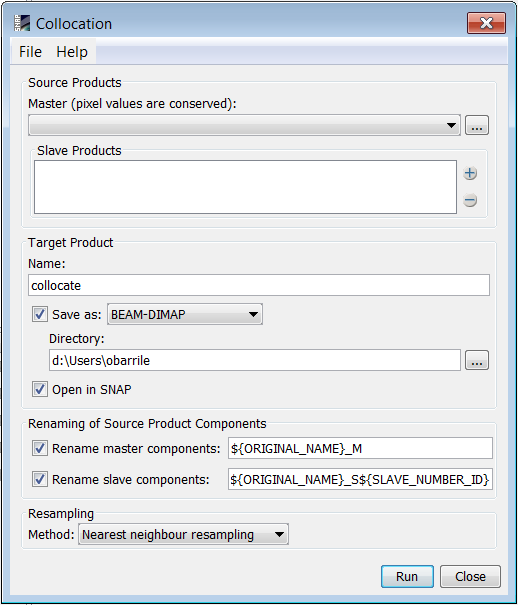Click the Close button
518x605 pixels.
(470, 576)
